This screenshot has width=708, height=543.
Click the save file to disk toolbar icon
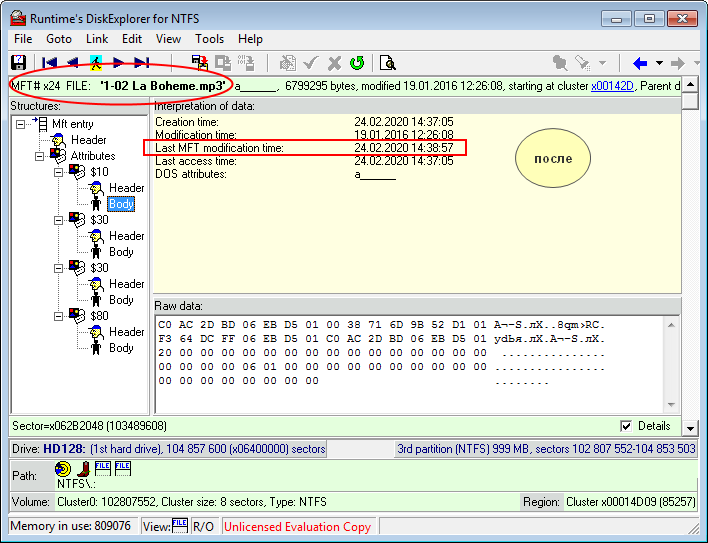(200, 63)
